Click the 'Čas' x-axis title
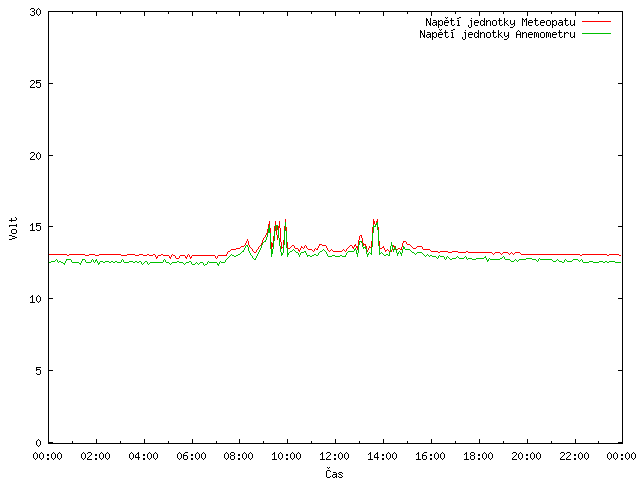 [334, 473]
